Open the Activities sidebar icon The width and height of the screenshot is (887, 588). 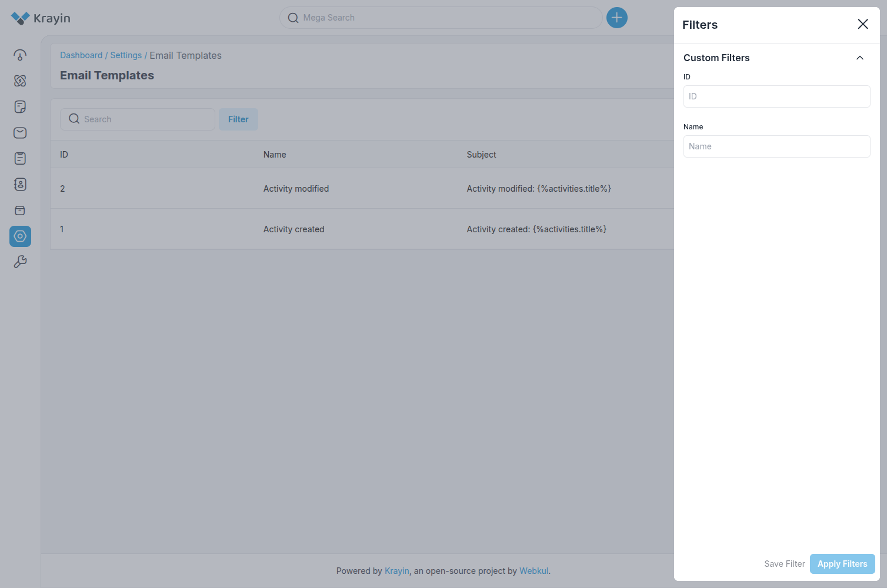coord(20,159)
